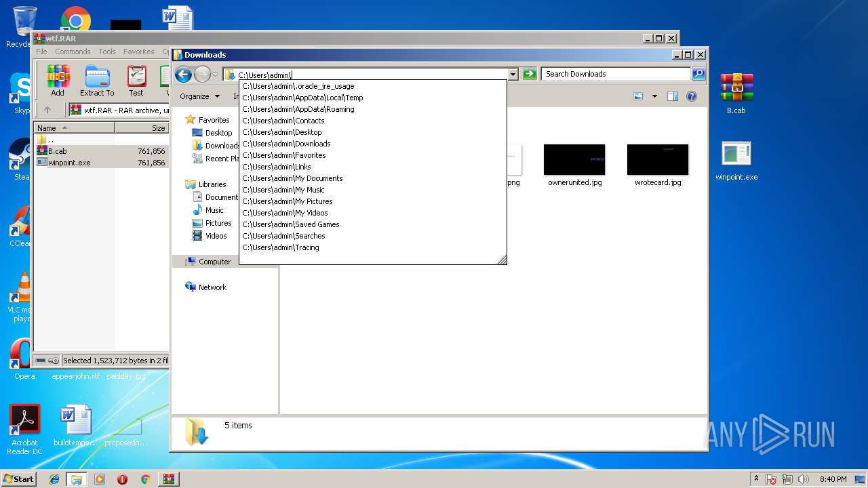Choose C:\Users\admin\Favorites suggestion

click(373, 155)
